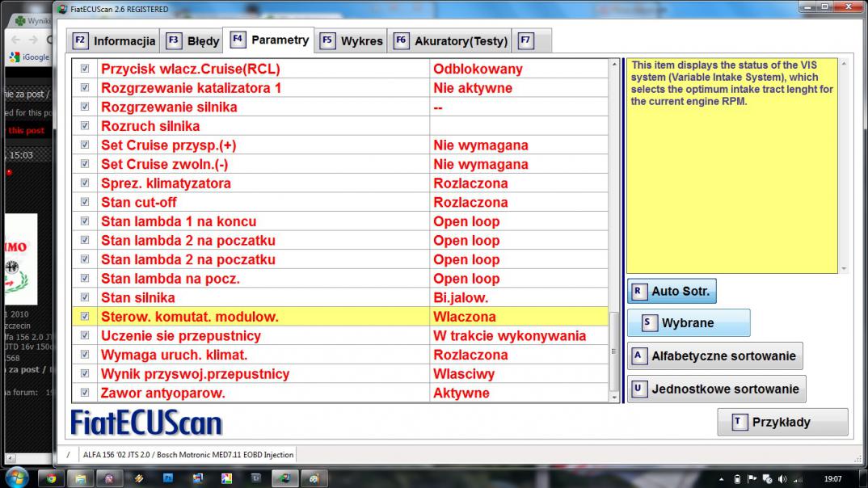
Task: Go back in the Chrome window
Action: (x=15, y=40)
